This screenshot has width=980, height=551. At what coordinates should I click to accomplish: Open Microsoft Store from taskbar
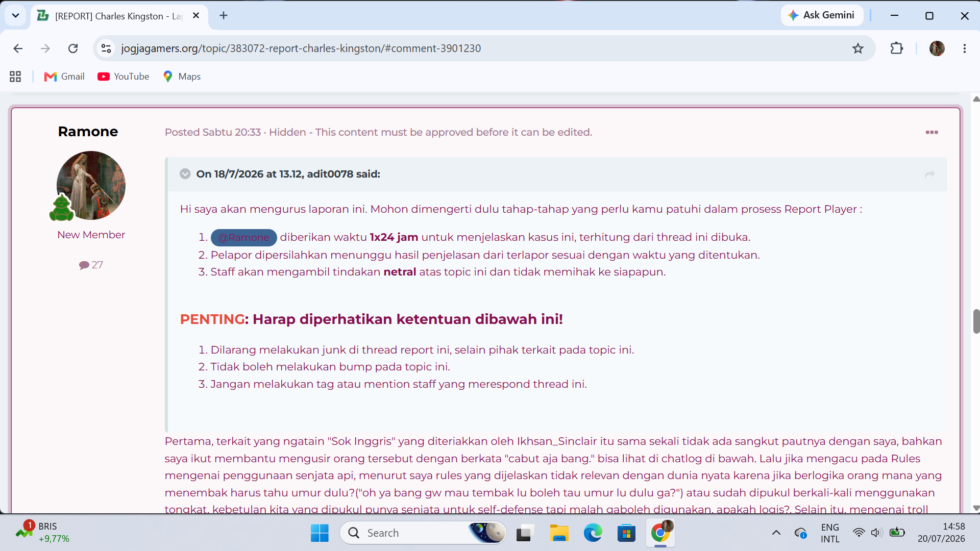[626, 533]
